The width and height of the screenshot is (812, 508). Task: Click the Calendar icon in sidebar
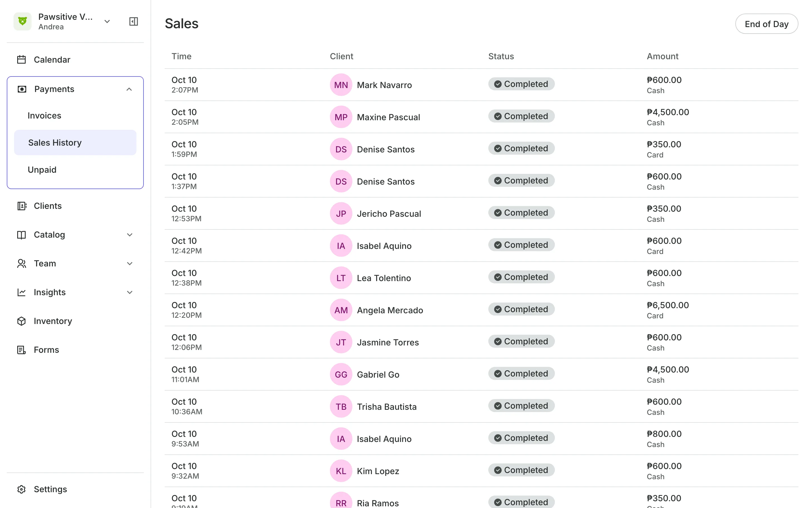21,60
